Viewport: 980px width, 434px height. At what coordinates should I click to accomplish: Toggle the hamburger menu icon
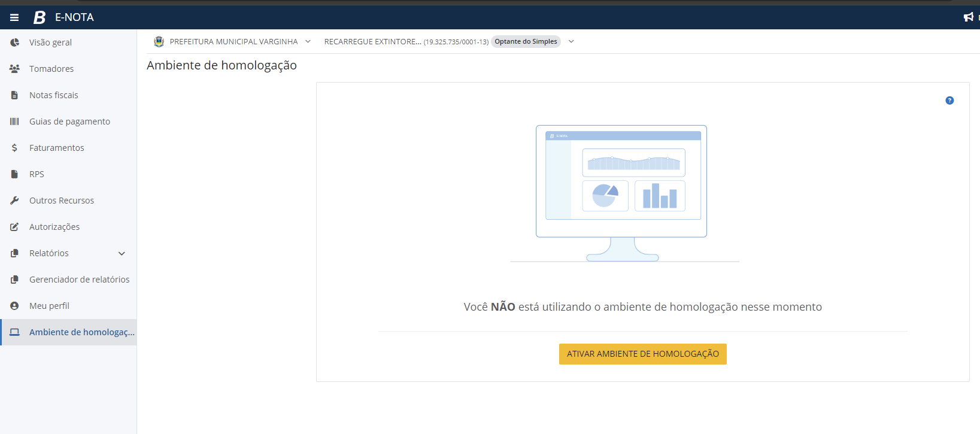tap(14, 17)
